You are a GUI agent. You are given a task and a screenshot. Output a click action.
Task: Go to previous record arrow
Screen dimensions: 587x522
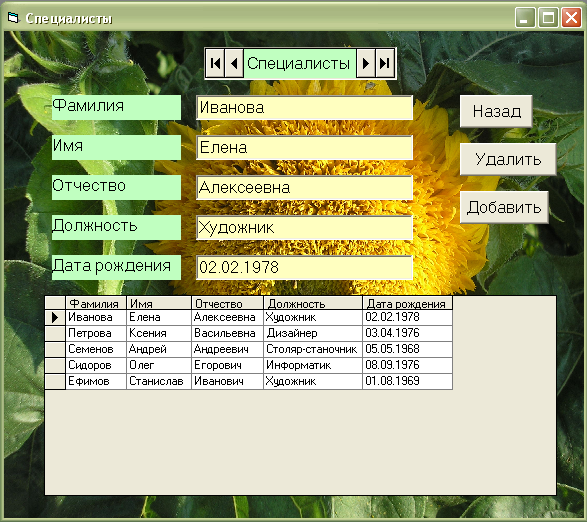coord(234,63)
